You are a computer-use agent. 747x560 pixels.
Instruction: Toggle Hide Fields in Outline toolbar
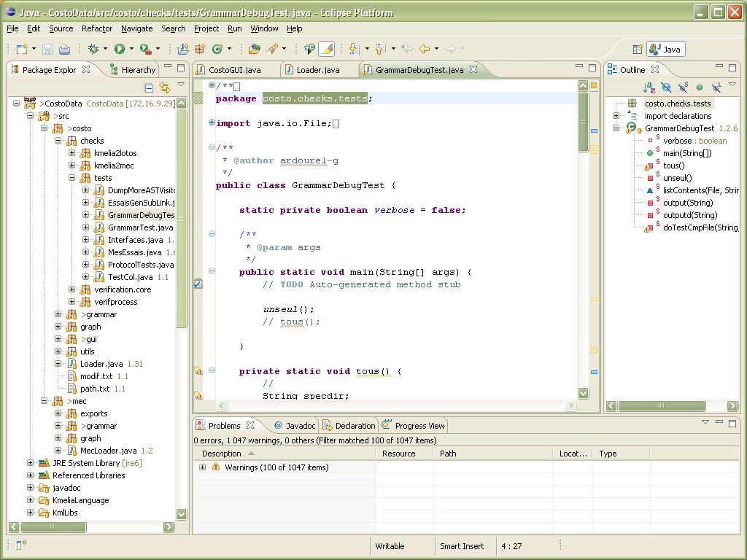click(x=665, y=87)
